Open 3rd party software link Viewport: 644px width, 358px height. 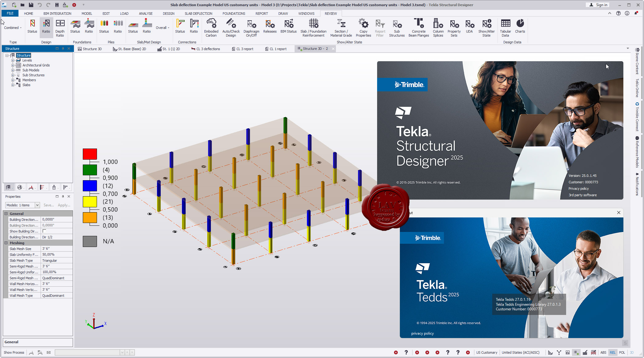582,195
